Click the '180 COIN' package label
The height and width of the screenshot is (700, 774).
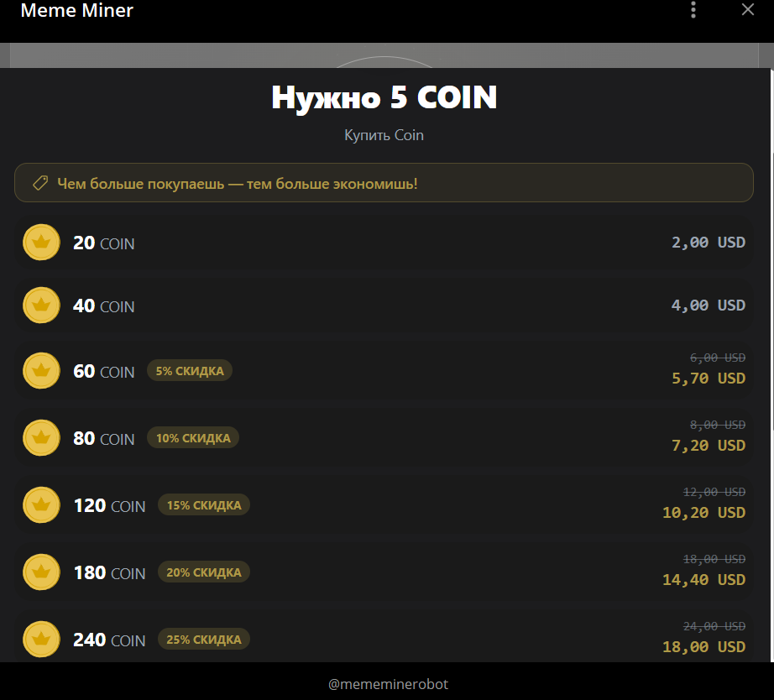[110, 572]
